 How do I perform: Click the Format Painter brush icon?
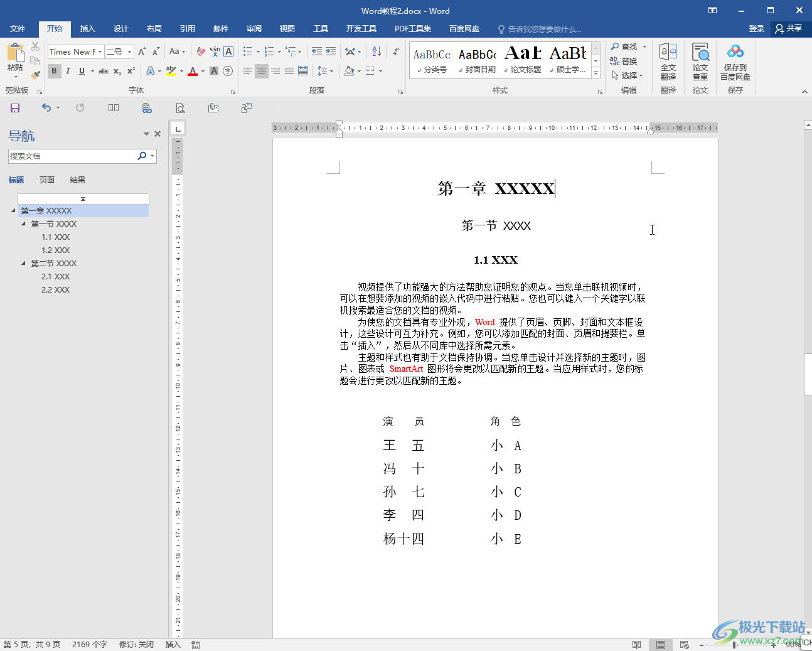(35, 75)
